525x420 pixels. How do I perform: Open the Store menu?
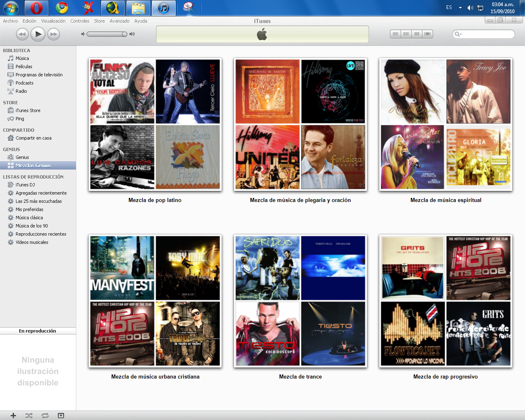click(99, 21)
